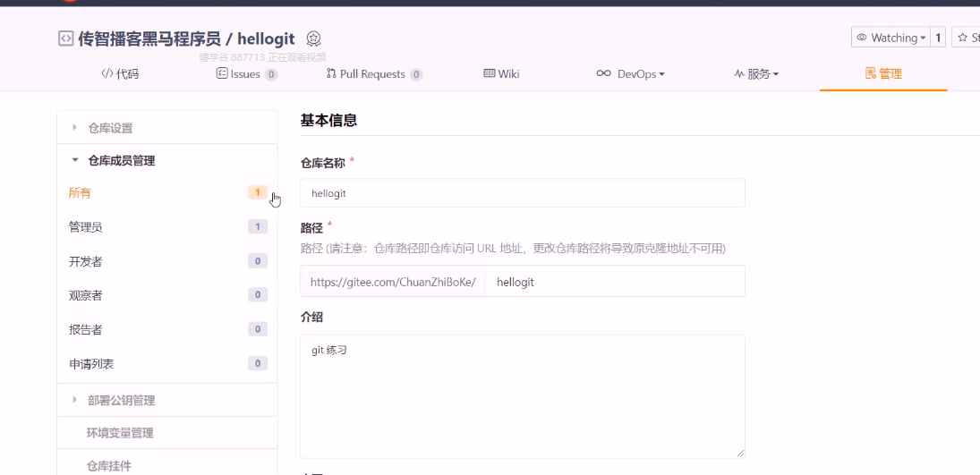Click the hellogit repository name link
Screen dimensions: 980x475
[x=267, y=38]
